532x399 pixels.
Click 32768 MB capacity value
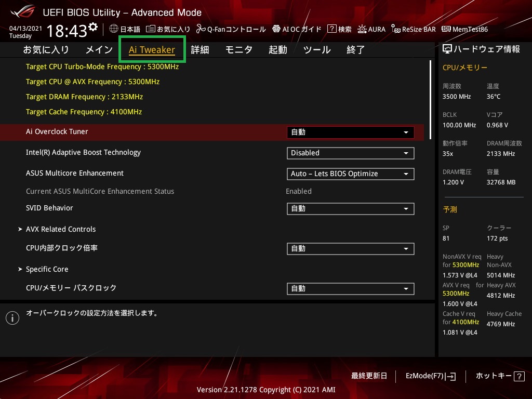[501, 182]
